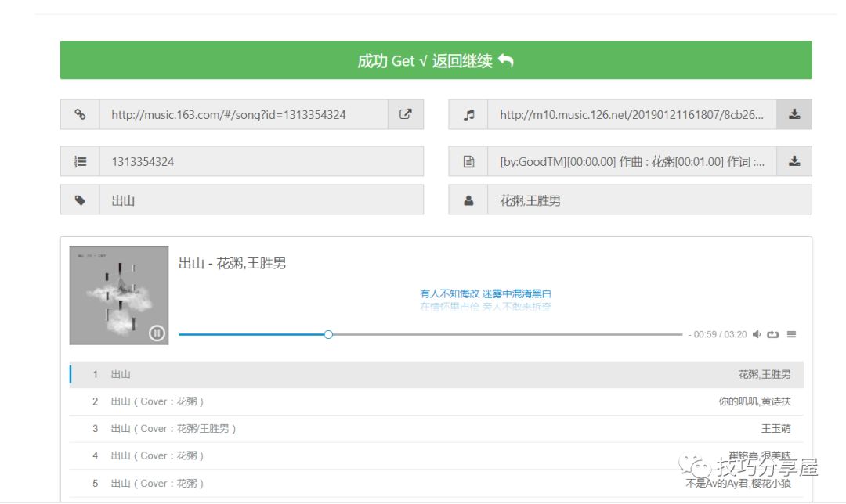846x504 pixels.
Task: Select the music.163.com song URL field
Action: click(244, 114)
